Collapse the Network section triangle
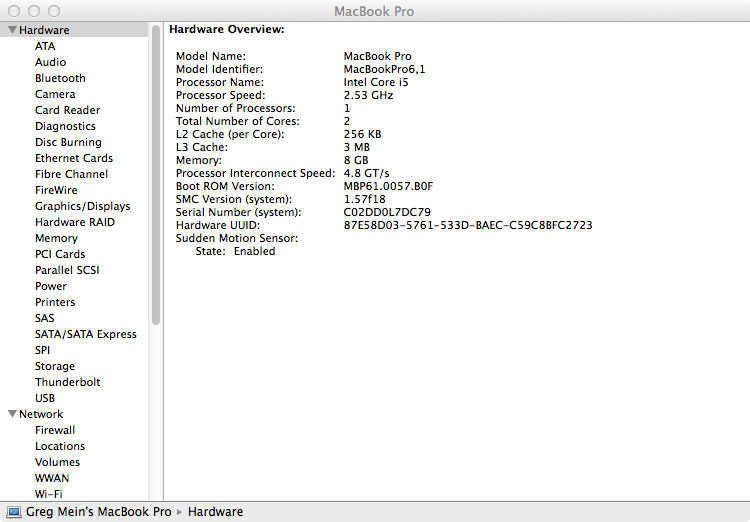Image resolution: width=750 pixels, height=522 pixels. click(12, 414)
